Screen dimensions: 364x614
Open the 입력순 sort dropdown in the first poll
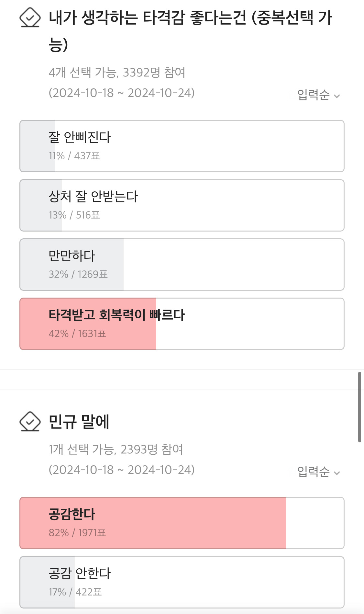[318, 95]
